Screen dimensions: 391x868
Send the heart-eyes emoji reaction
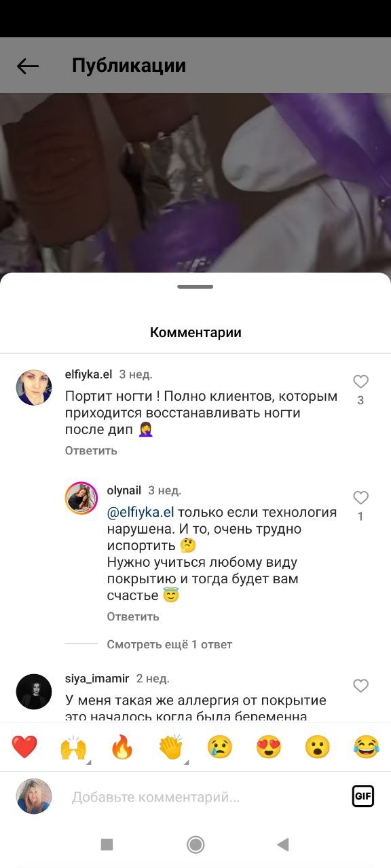(269, 747)
